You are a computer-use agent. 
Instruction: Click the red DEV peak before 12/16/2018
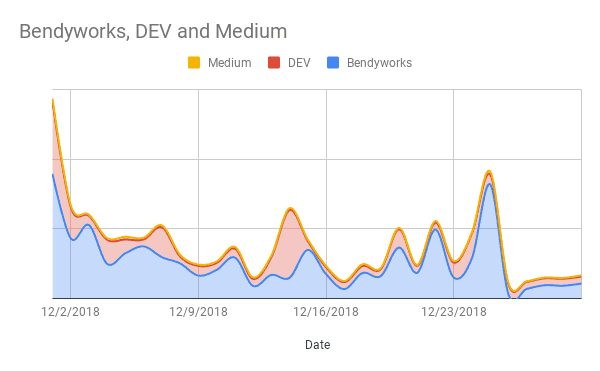pyautogui.click(x=290, y=209)
